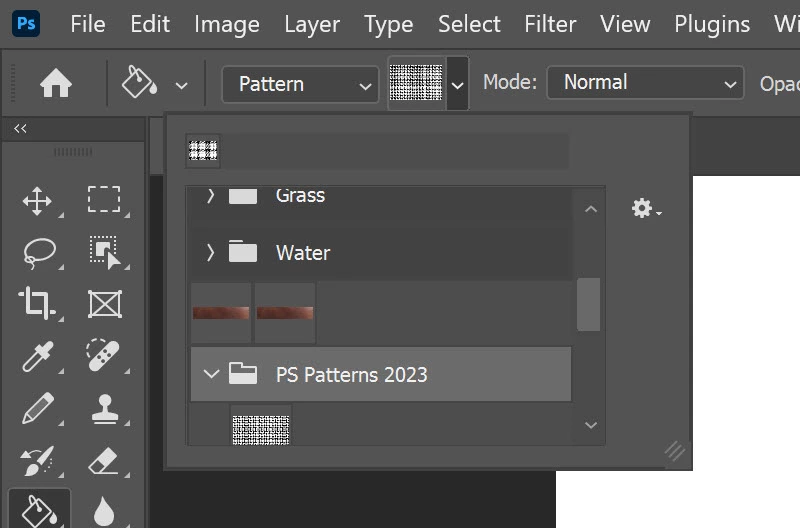Go to the Home screen icon

(56, 83)
